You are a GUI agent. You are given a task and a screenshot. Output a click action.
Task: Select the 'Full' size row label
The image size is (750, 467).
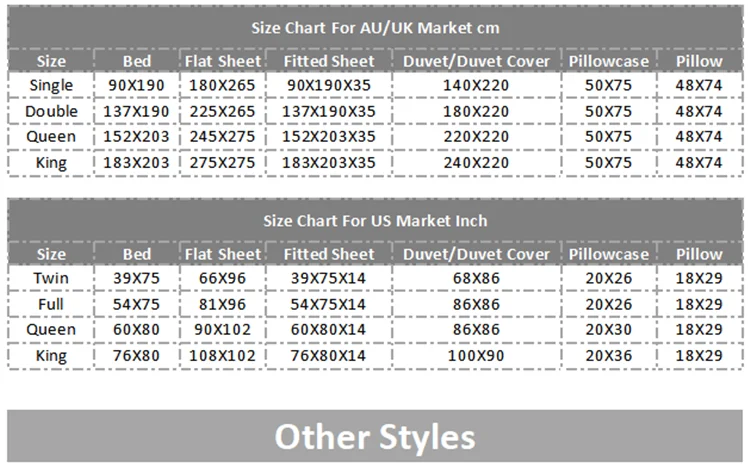(x=51, y=303)
